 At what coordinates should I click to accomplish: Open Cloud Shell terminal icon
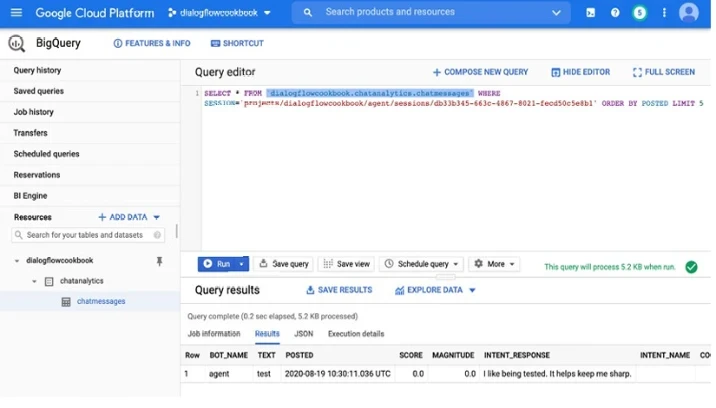(x=590, y=12)
